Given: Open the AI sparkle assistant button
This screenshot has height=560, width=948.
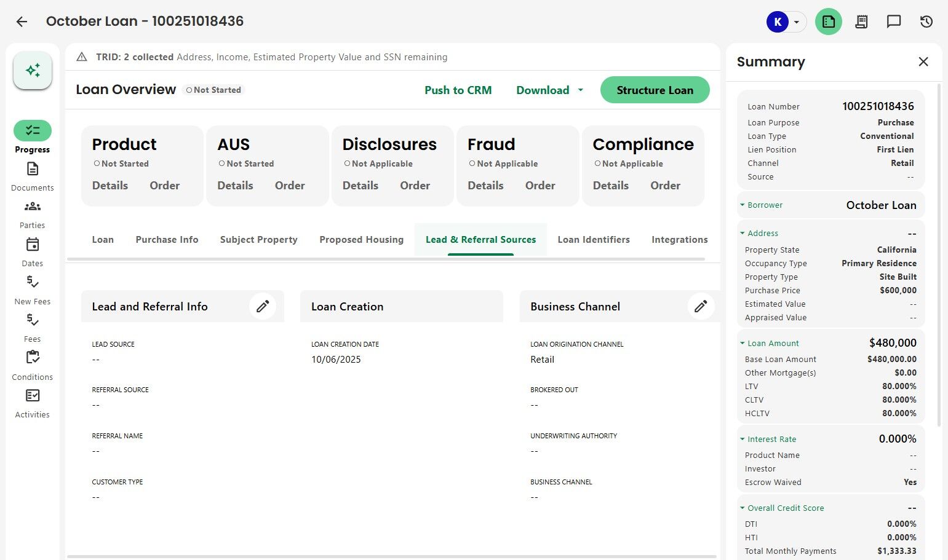Looking at the screenshot, I should click(33, 70).
